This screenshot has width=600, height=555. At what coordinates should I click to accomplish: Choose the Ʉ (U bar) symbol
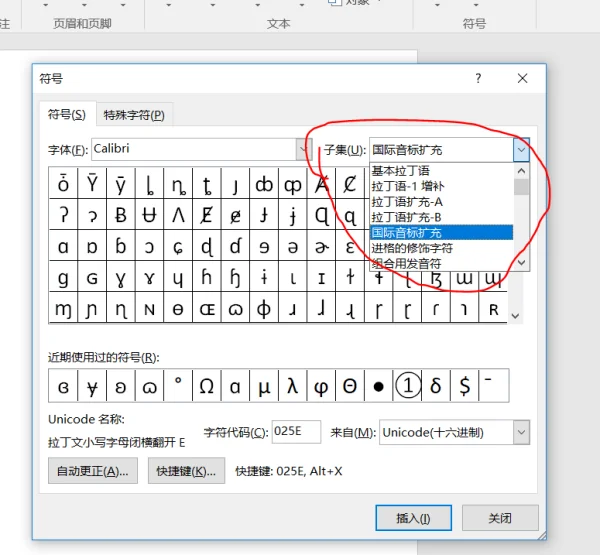pos(149,215)
